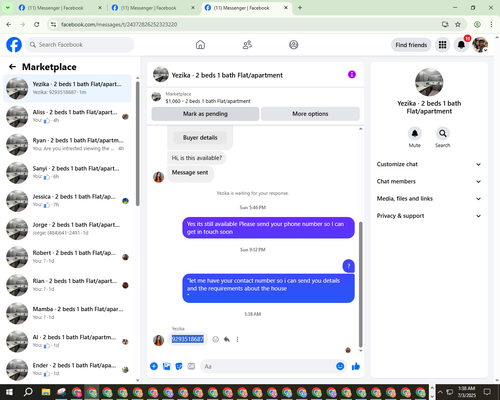Open File Explorer from taskbar
This screenshot has height=400, width=500.
click(46, 392)
